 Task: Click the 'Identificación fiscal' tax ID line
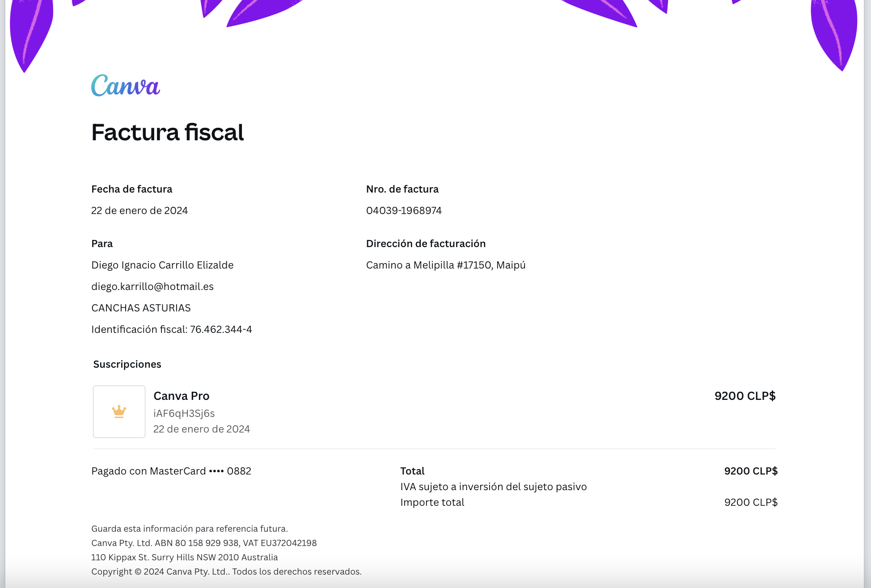pos(172,329)
